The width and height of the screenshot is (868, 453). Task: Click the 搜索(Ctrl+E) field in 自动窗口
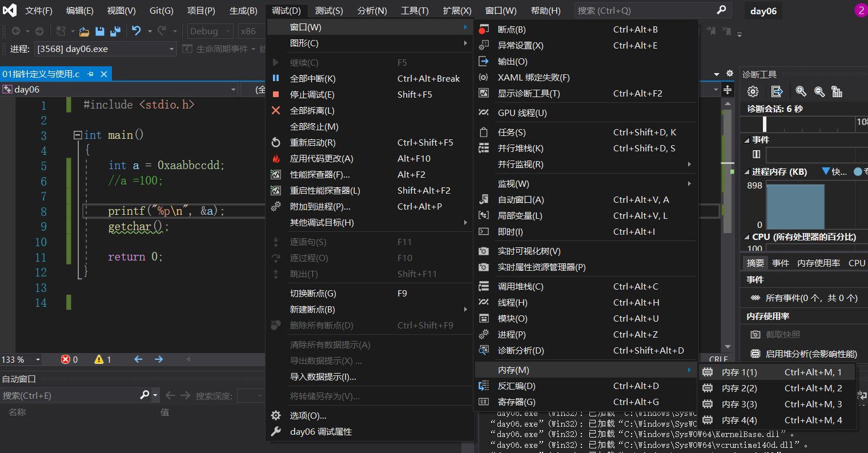click(x=69, y=395)
